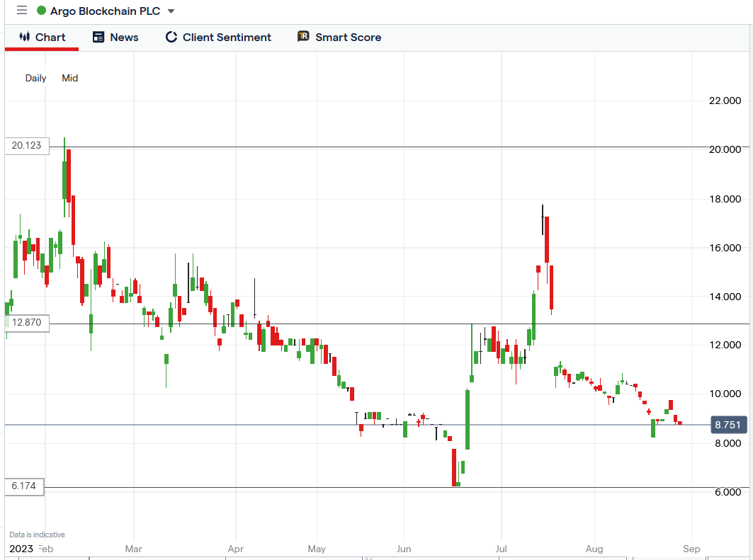Click the Argo Blockchain PLC title
753x560 pixels.
point(105,11)
